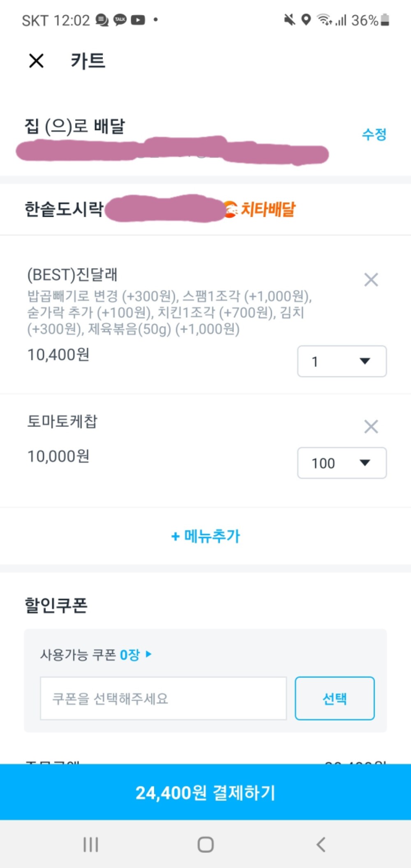Tap the coupon selection input field
The width and height of the screenshot is (411, 868).
tap(163, 698)
